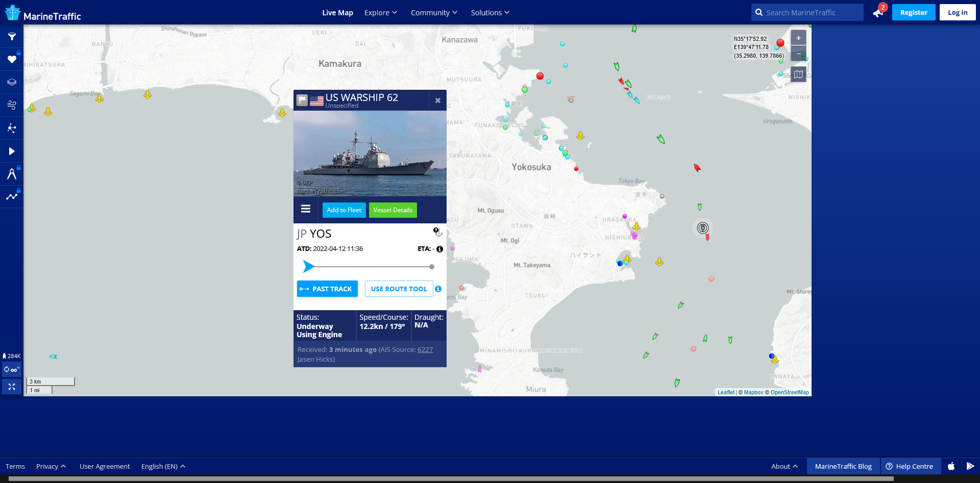Click the destination anchor question icon

coord(437,232)
